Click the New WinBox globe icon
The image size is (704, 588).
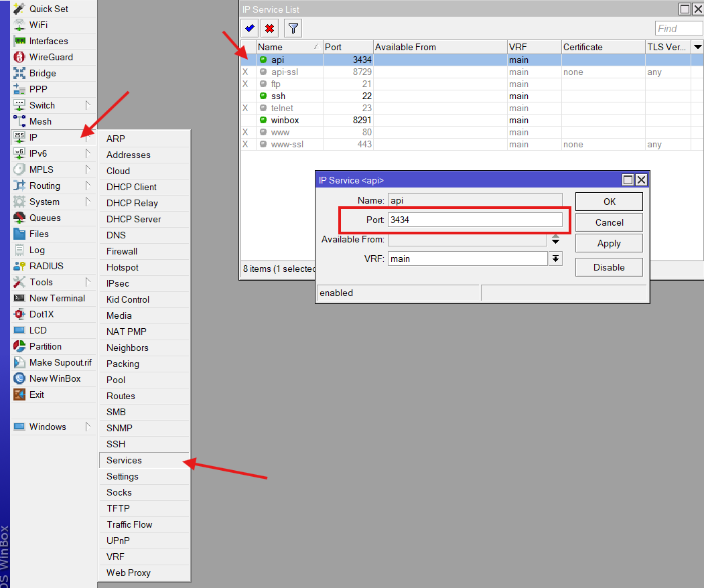point(19,378)
